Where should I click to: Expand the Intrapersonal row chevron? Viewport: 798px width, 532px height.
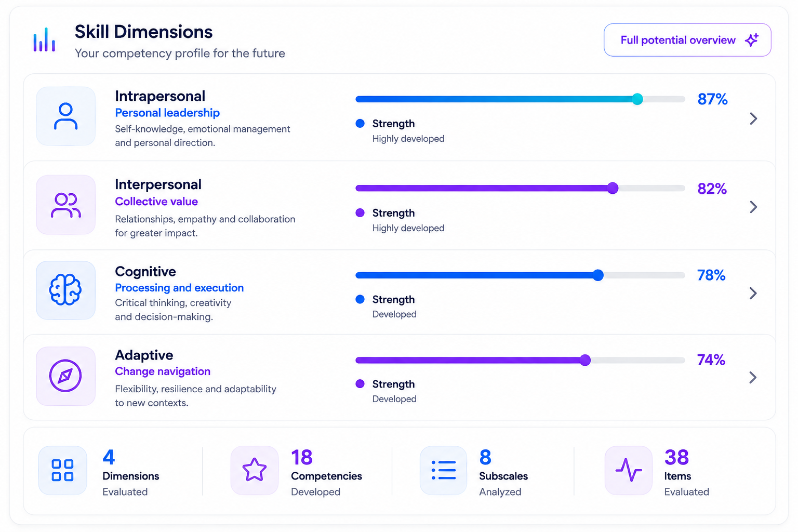coord(753,118)
